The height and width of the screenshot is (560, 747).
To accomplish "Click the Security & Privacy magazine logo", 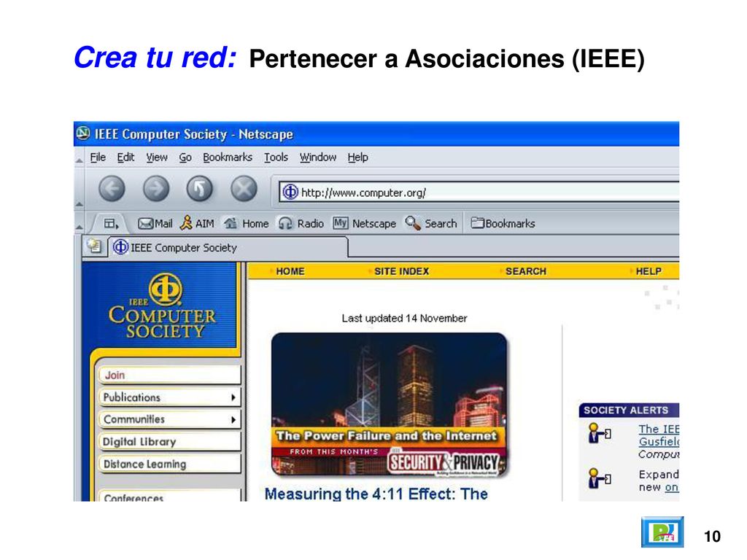I will 443,462.
